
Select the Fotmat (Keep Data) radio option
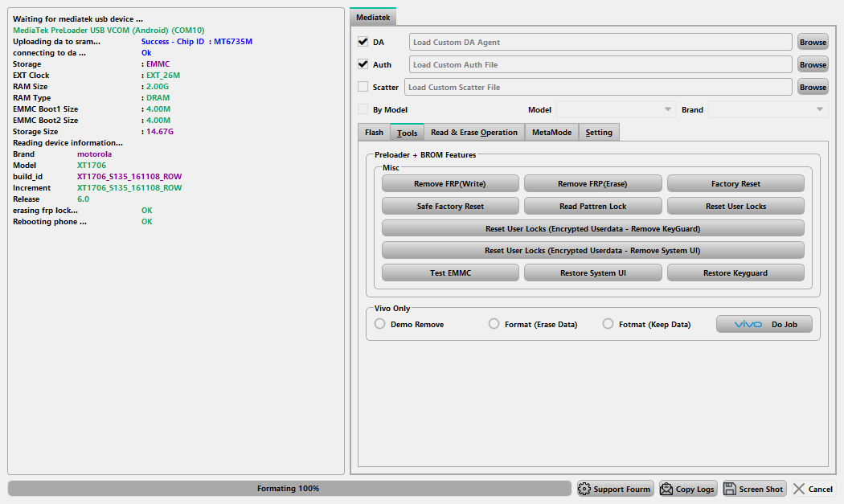coord(608,324)
